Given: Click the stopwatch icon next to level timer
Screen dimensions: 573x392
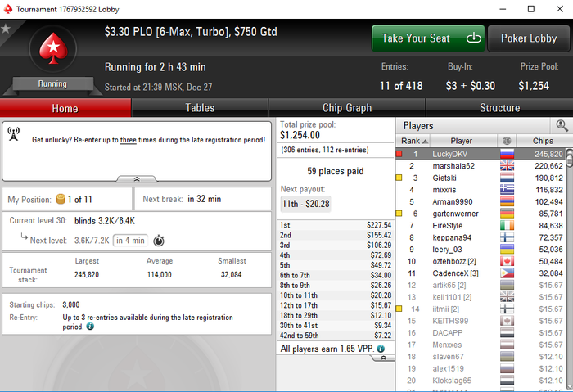Looking at the screenshot, I should pos(159,241).
